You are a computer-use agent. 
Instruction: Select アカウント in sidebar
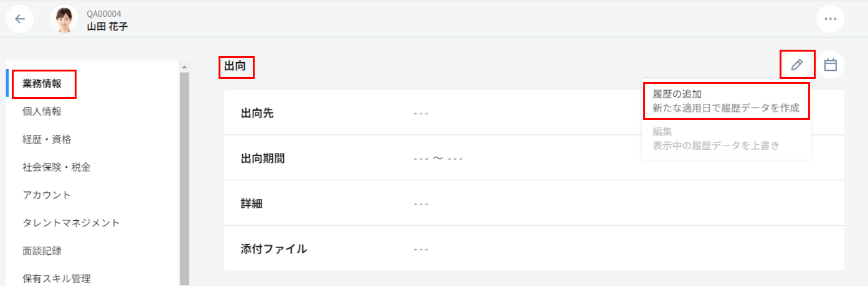click(47, 195)
